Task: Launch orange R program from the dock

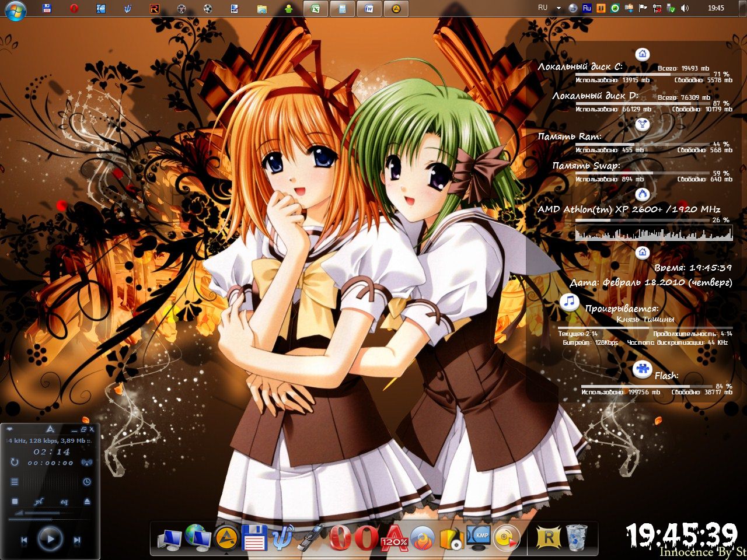Action: coord(548,538)
